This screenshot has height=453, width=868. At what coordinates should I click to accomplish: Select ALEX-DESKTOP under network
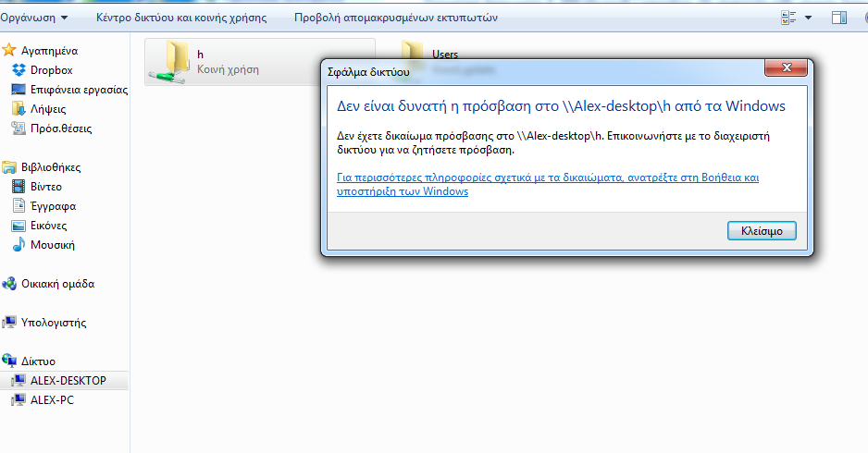point(68,381)
